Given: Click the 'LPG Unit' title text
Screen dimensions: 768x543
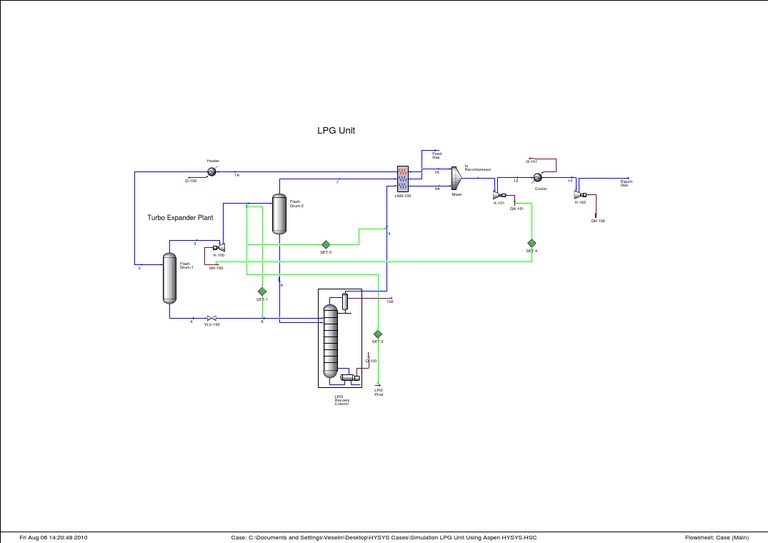Looking at the screenshot, I should point(336,131).
